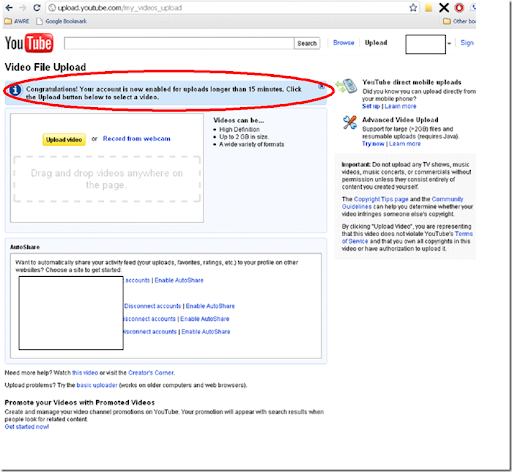Open the Creator's Corner link
Screen dimensions: 512x472
tap(151, 373)
